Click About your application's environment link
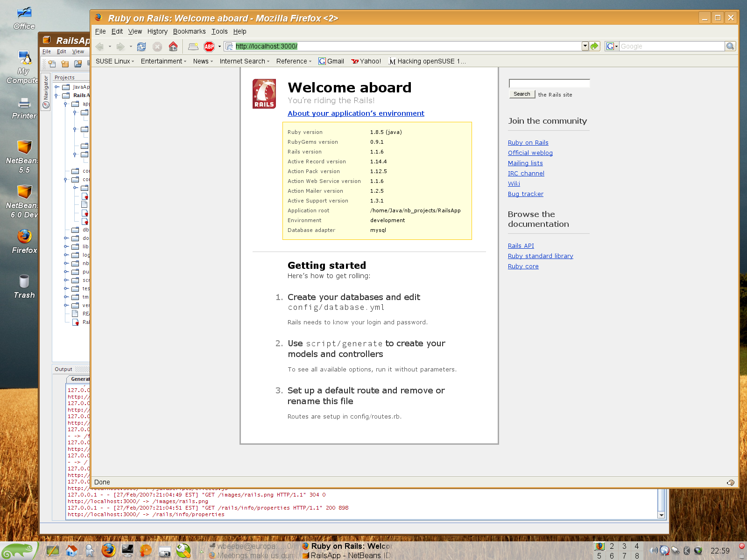Viewport: 747px width, 560px height. point(356,113)
